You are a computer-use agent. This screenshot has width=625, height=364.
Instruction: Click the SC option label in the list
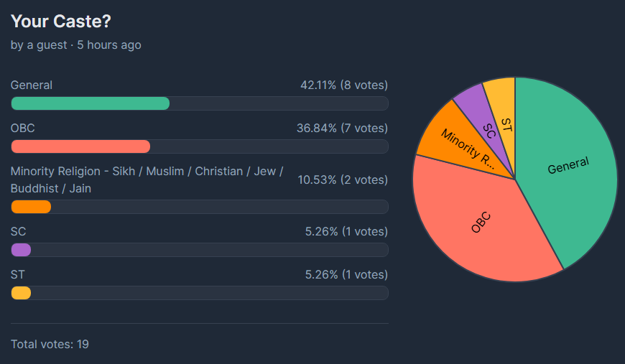pos(19,231)
